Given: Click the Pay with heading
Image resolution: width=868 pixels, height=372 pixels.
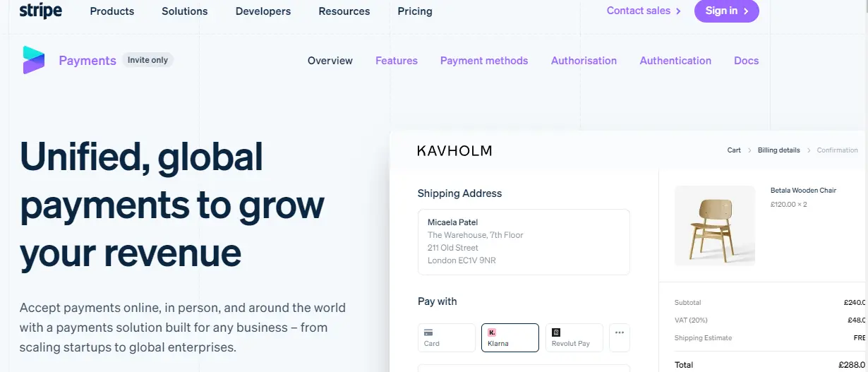Looking at the screenshot, I should point(438,301).
